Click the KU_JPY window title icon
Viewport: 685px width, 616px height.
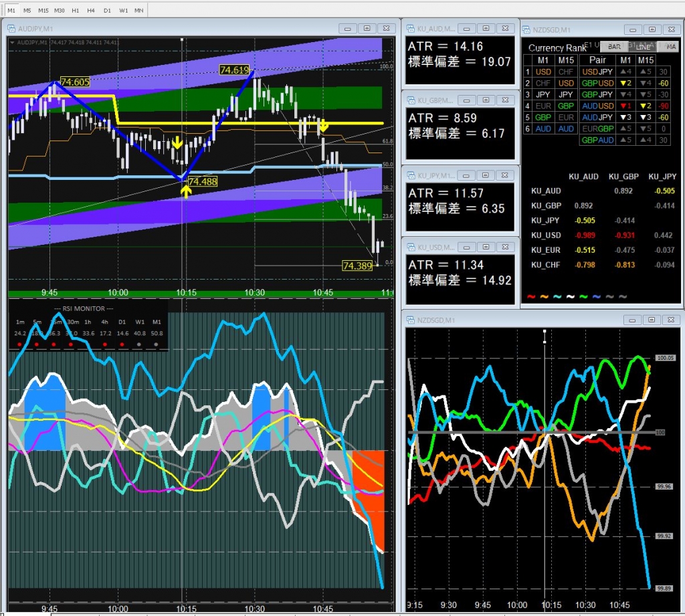410,176
